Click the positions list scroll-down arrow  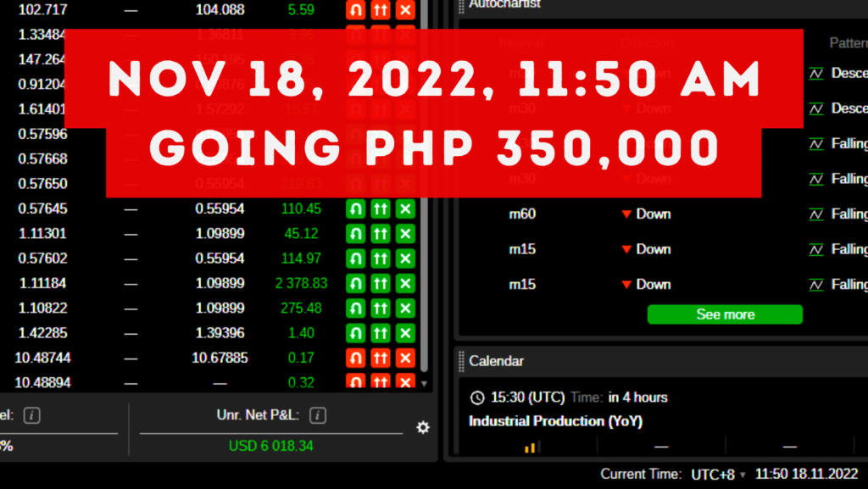click(424, 384)
